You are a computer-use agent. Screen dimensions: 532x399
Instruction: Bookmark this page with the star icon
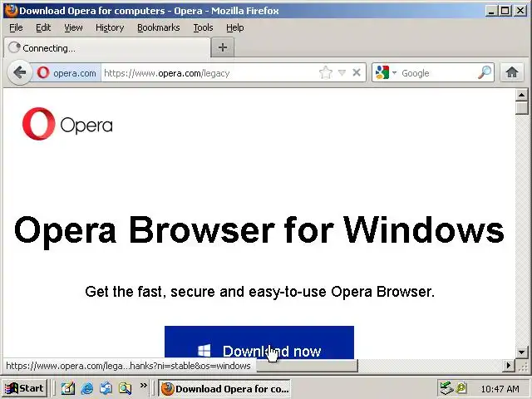[x=325, y=72]
